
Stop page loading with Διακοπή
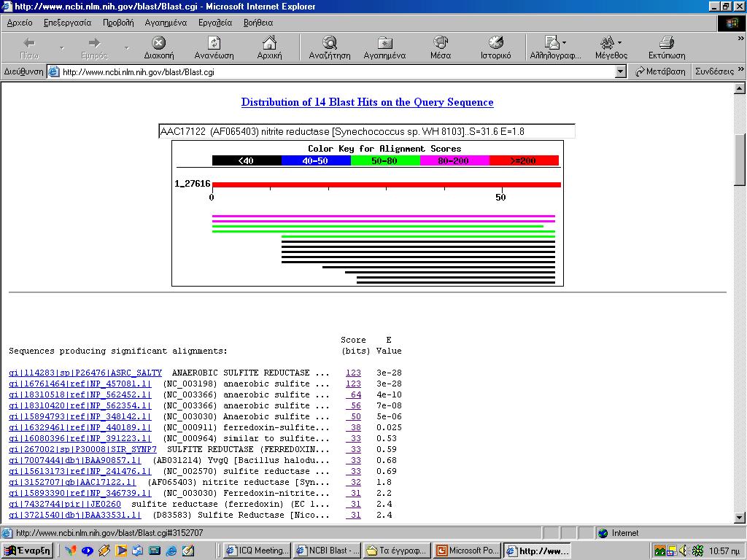tap(158, 48)
